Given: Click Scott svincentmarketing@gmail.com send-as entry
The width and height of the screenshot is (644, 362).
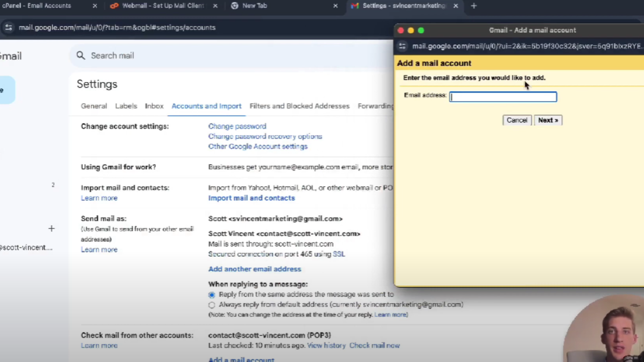Looking at the screenshot, I should click(275, 219).
